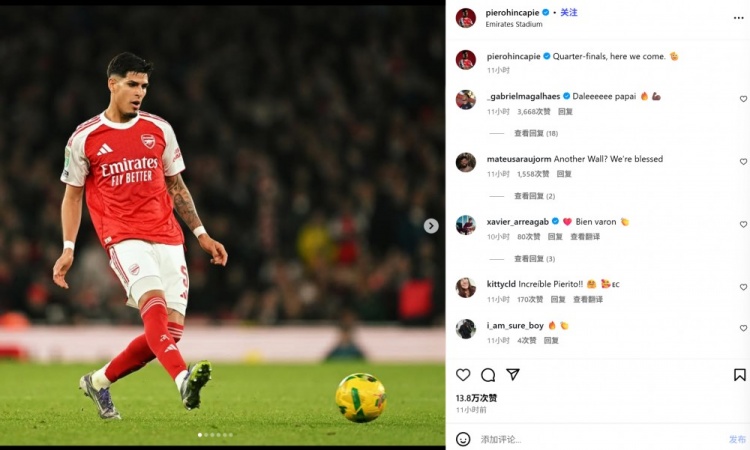Open emoji picker in comment box
This screenshot has width=750, height=450.
pos(463,439)
